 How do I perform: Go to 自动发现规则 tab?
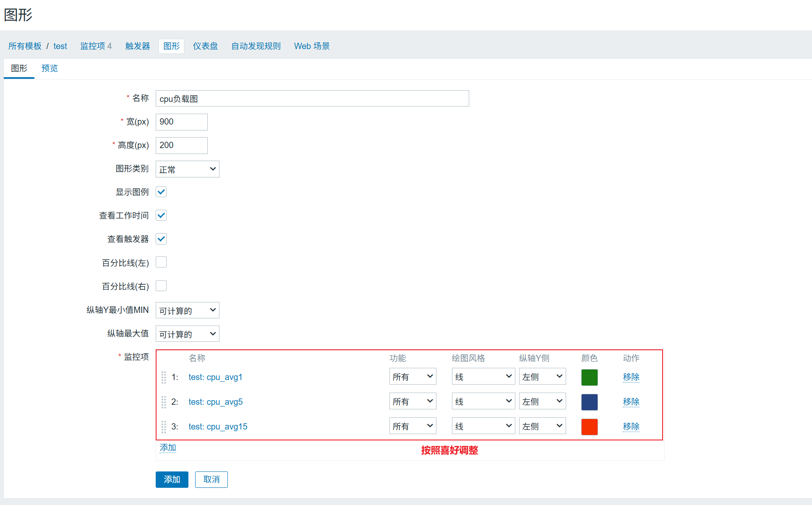coord(256,46)
